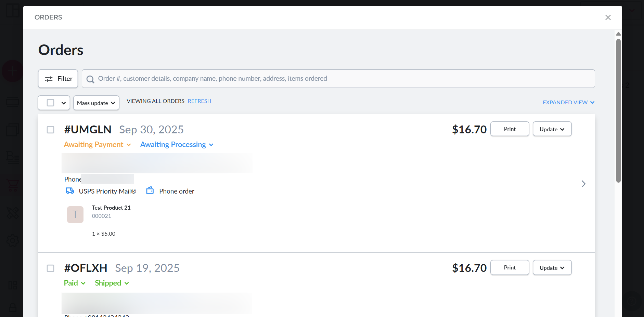Viewport: 644px width, 317px height.
Task: Select the #OFLXH order checkbox
Action: click(51, 268)
